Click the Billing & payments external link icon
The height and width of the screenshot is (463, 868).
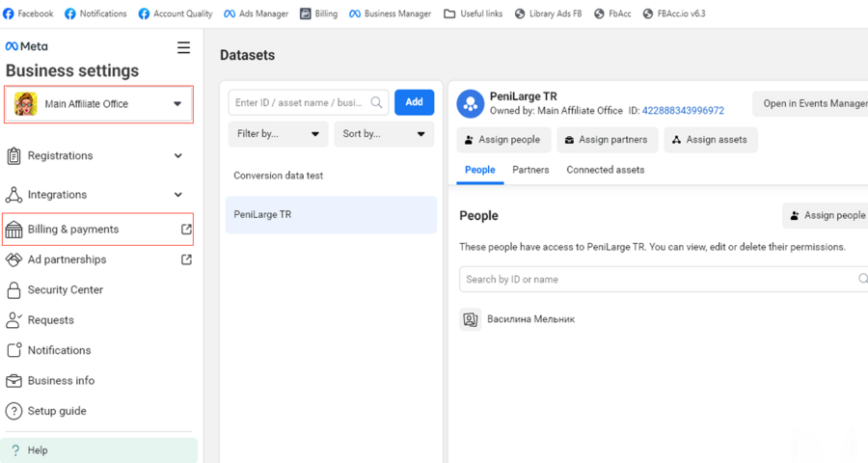tap(186, 229)
